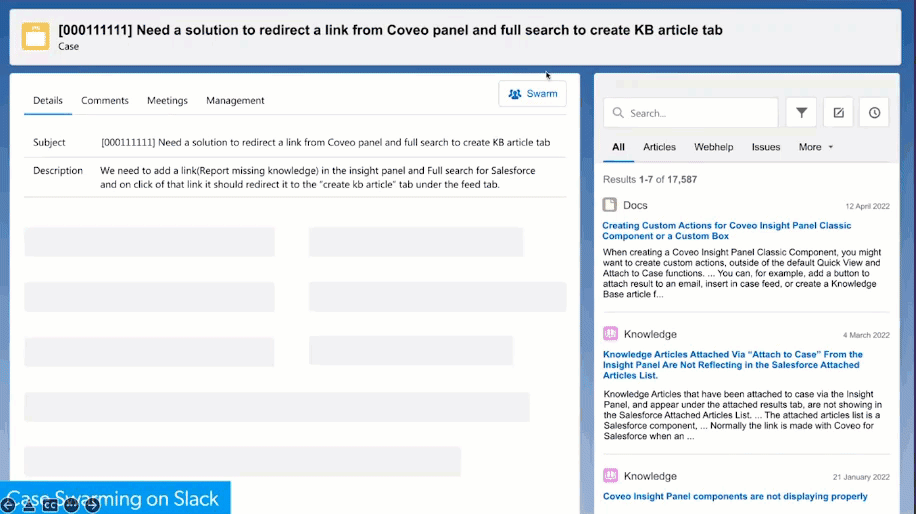Open the search filter options
This screenshot has height=514, width=916.
click(x=801, y=113)
